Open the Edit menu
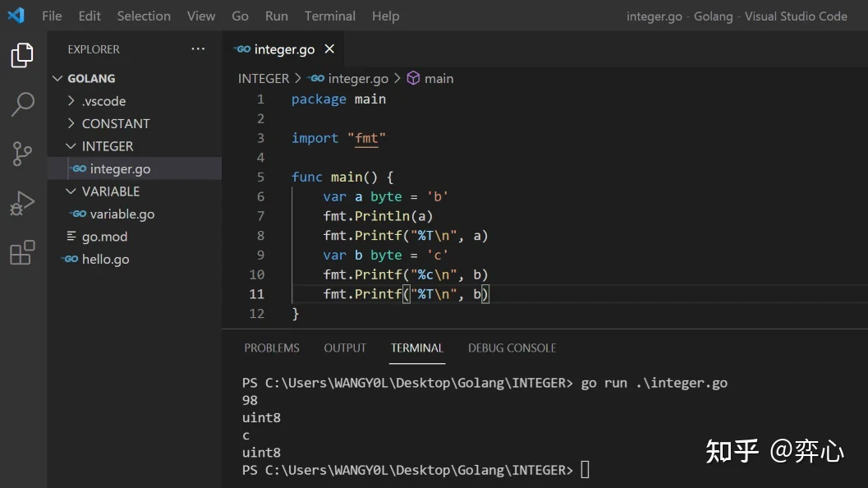 (90, 16)
